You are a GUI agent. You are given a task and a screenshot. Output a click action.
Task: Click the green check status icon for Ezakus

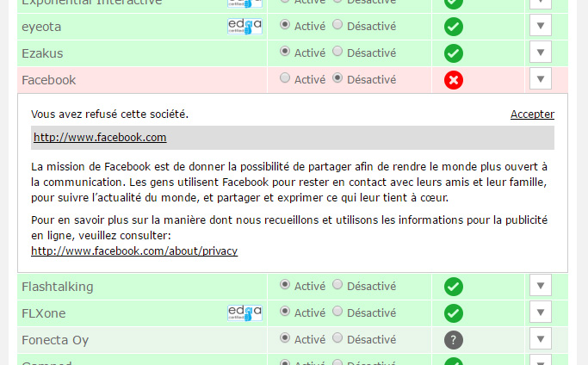(x=454, y=53)
